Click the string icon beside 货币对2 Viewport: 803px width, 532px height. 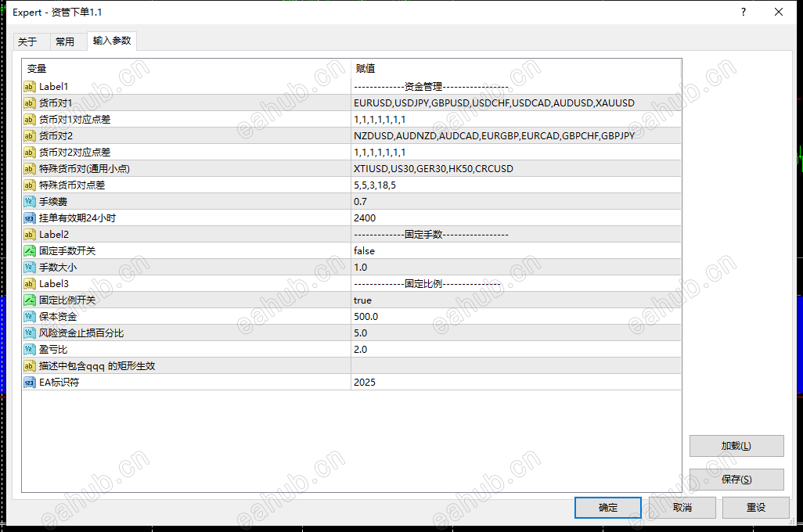point(29,135)
